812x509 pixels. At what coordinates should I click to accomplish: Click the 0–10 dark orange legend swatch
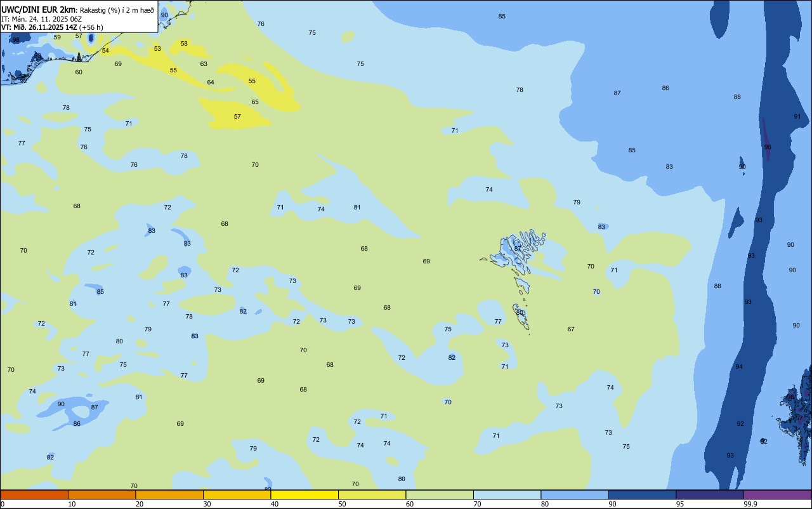tap(34, 494)
